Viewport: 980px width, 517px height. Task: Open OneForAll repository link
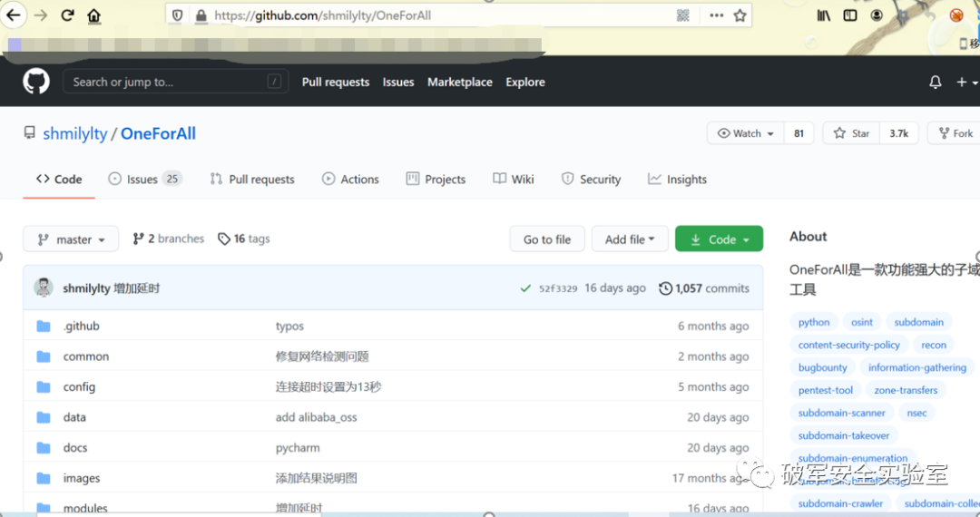[x=158, y=133]
